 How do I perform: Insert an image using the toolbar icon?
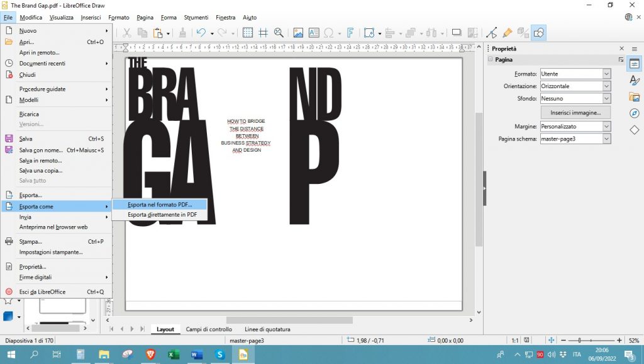(x=298, y=32)
